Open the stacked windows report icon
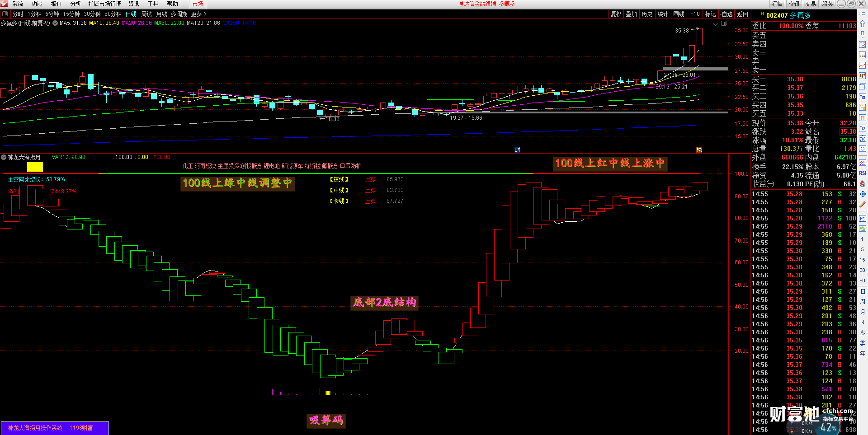This screenshot has height=435, width=868. pyautogui.click(x=862, y=86)
